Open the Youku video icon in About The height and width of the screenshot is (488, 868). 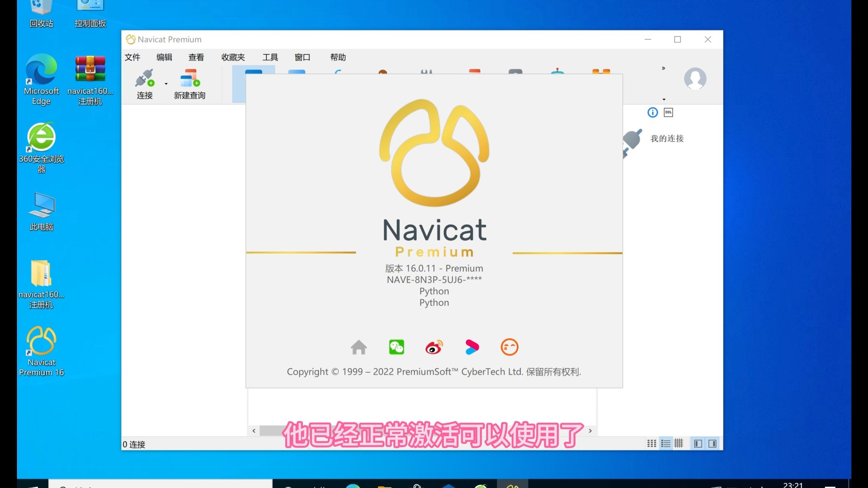[472, 347]
